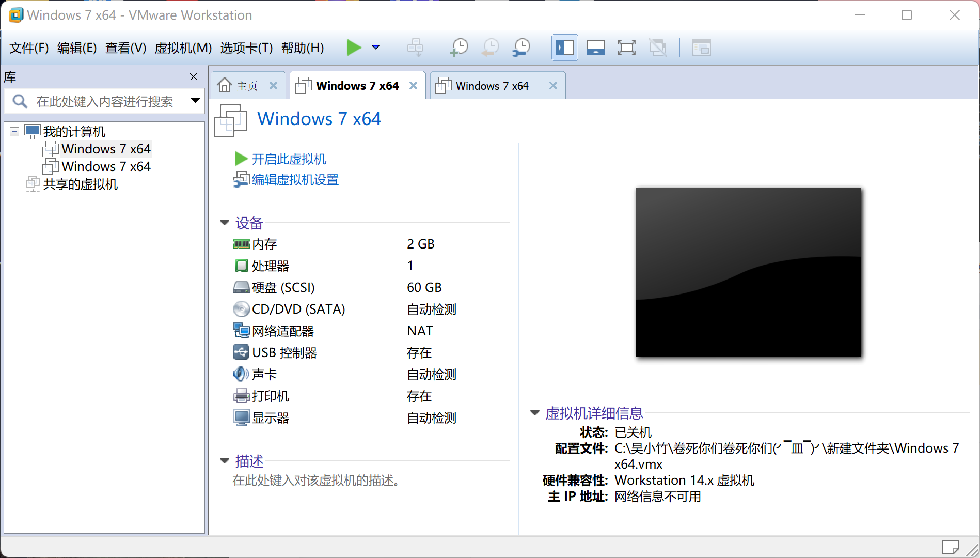The height and width of the screenshot is (558, 980).
Task: Click the Unity mode toolbar icon
Action: click(658, 48)
